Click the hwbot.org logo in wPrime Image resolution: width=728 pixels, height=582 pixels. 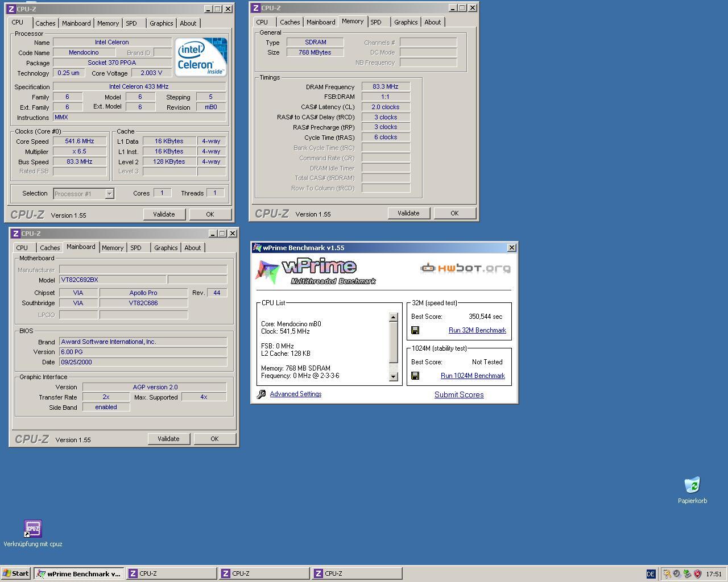[466, 268]
